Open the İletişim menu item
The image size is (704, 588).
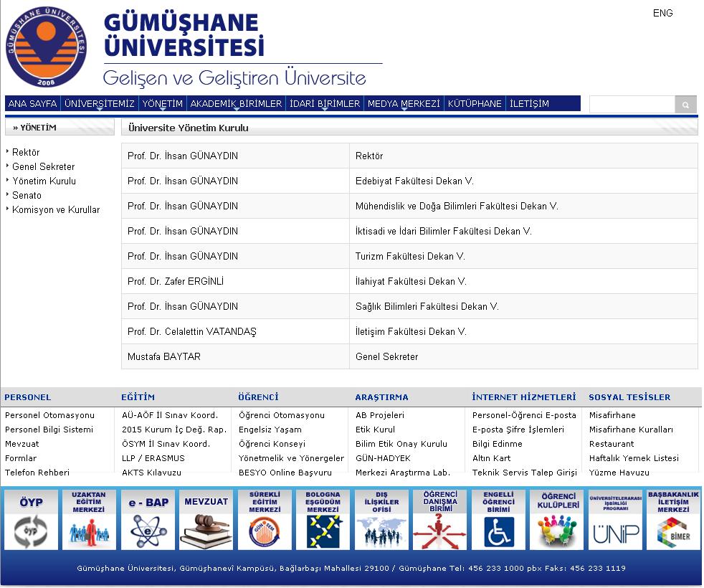pyautogui.click(x=529, y=104)
